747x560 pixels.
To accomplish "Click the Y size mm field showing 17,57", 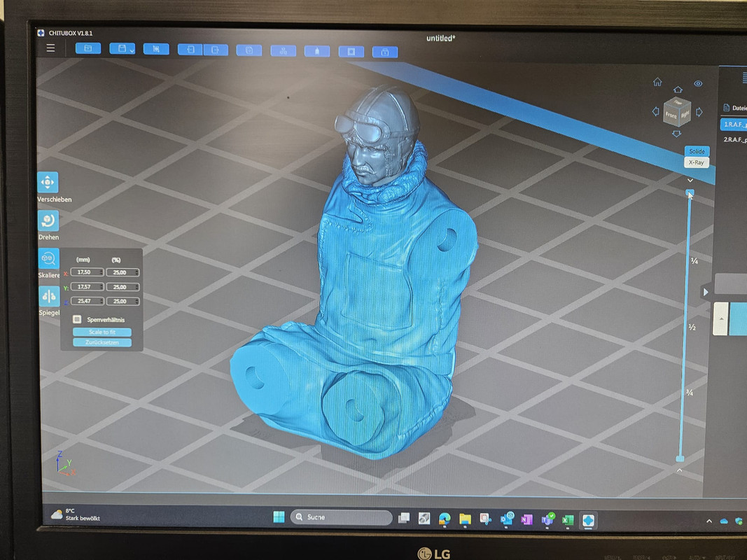I will [x=88, y=287].
